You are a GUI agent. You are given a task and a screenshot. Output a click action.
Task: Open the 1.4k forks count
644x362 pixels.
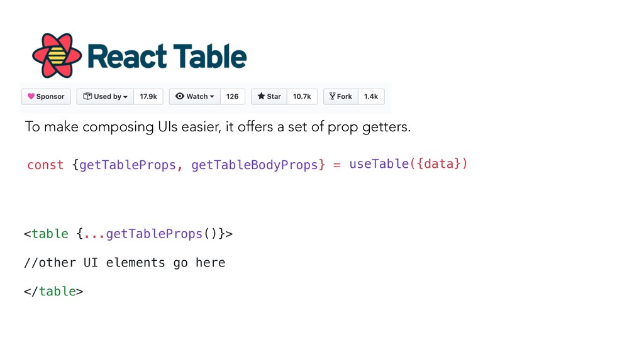(371, 96)
